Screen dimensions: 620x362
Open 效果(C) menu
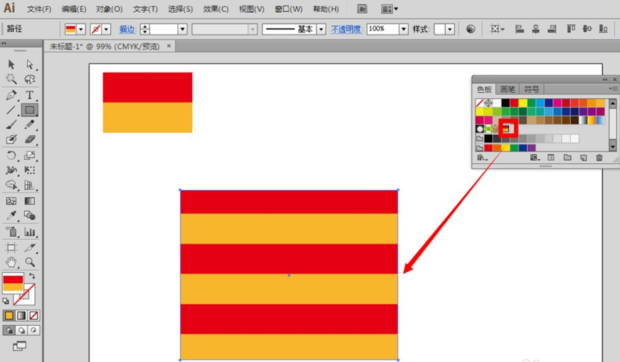(216, 9)
